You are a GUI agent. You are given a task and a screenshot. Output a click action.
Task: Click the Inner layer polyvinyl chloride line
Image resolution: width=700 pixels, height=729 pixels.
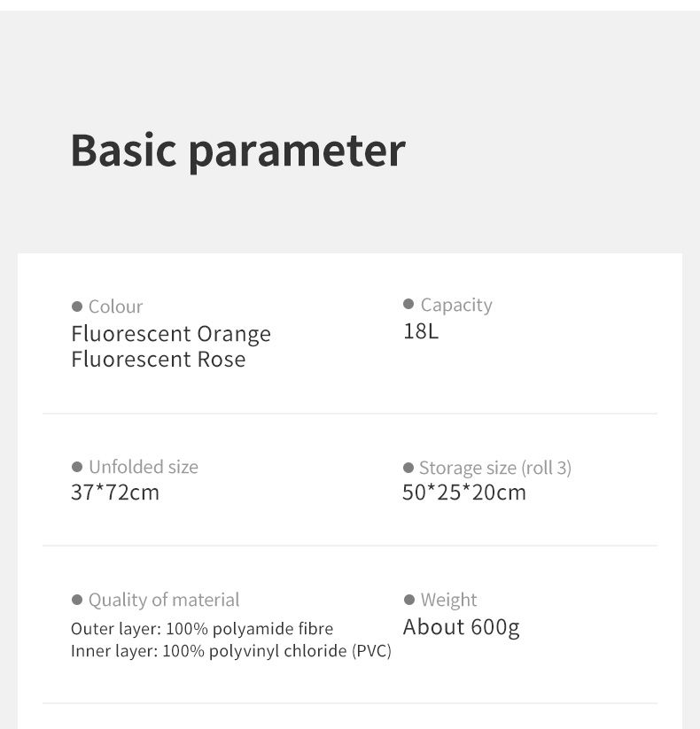tap(231, 651)
